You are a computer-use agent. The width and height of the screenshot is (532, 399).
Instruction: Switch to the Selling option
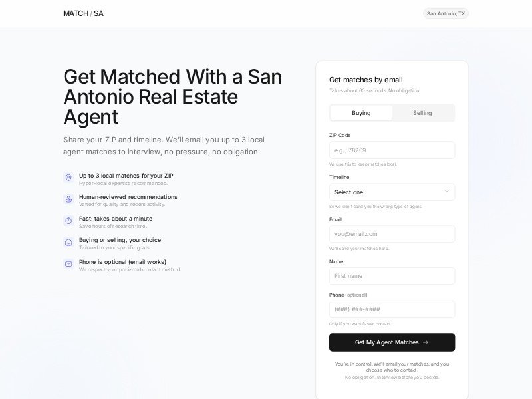(422, 113)
